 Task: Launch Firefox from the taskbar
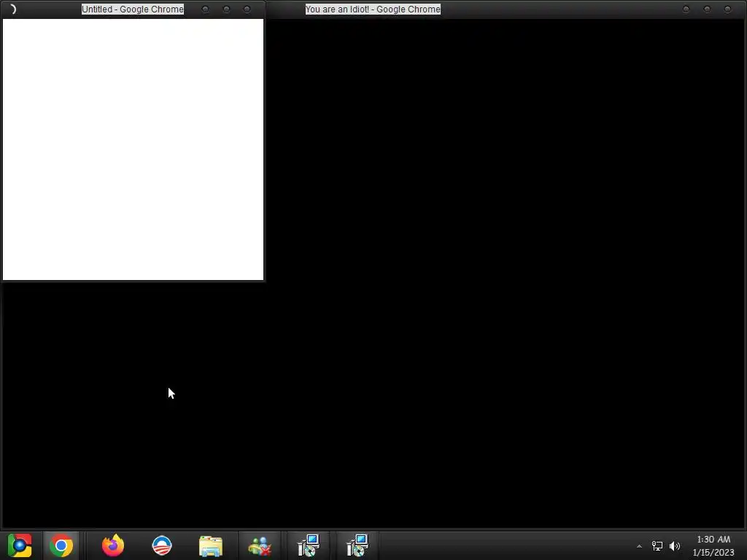pos(113,545)
